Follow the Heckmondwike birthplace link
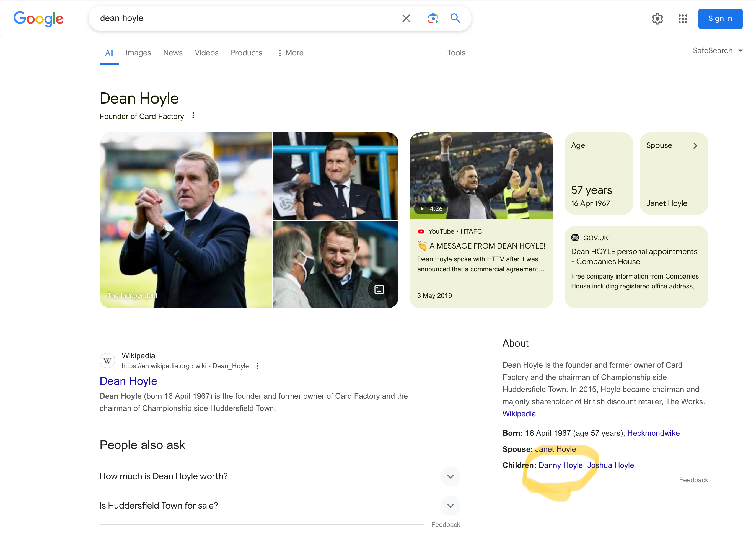756x544 pixels. (x=653, y=433)
